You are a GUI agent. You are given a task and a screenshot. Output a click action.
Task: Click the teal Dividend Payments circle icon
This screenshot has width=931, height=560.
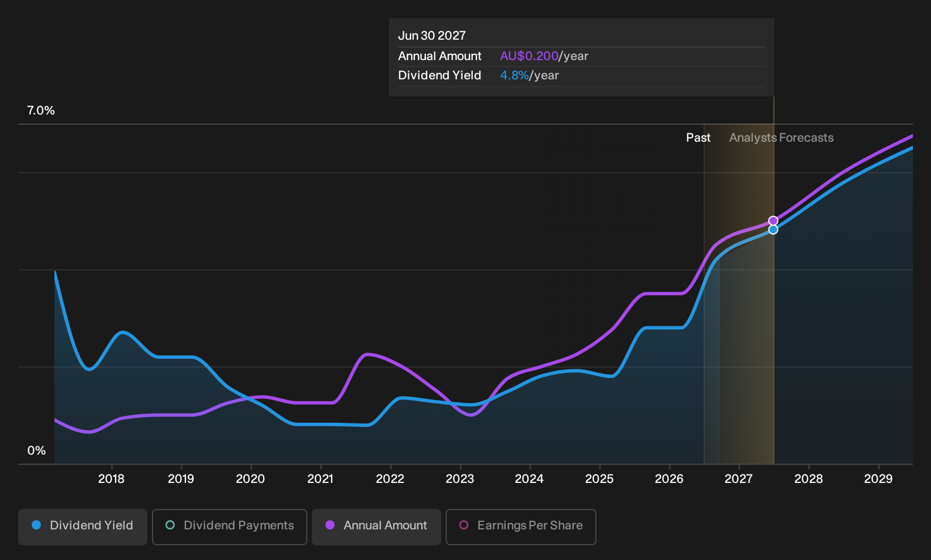(x=170, y=525)
